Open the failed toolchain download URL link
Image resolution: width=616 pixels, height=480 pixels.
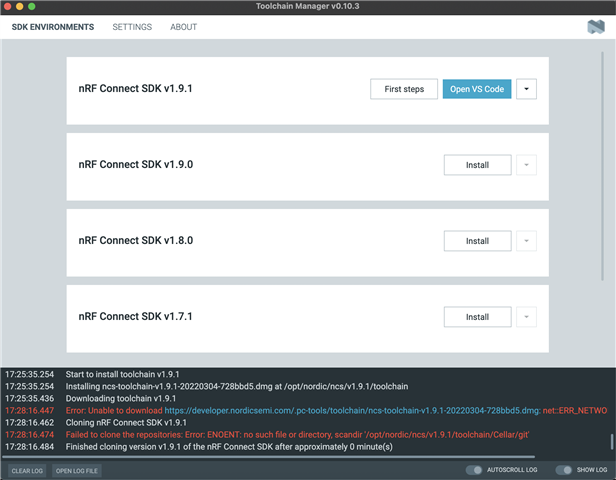click(x=352, y=410)
